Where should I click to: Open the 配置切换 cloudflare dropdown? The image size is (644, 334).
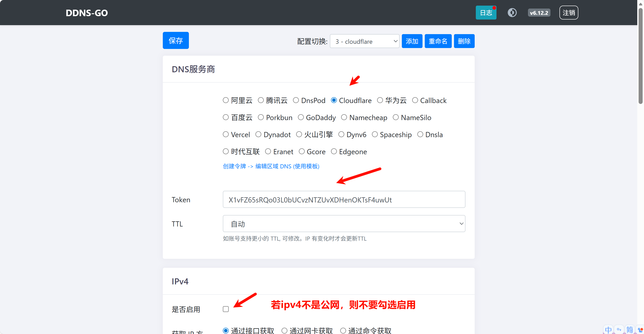tap(364, 41)
